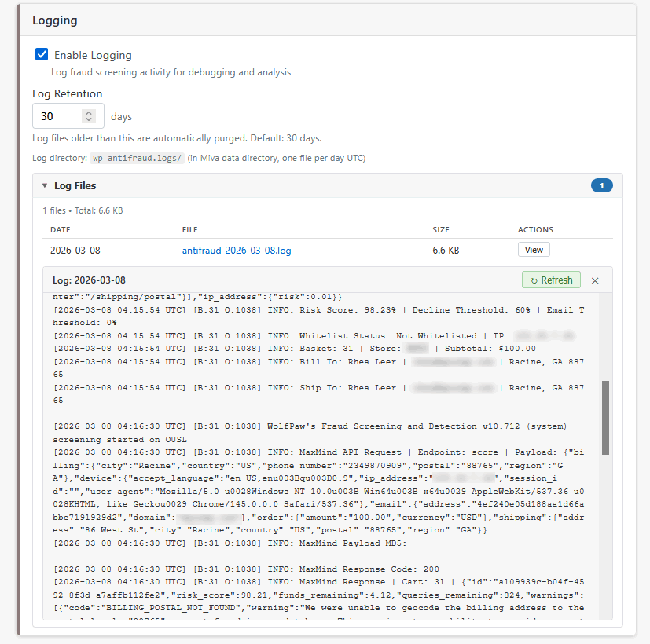Collapse the Log Files section triangle
The height and width of the screenshot is (644, 650).
45,186
